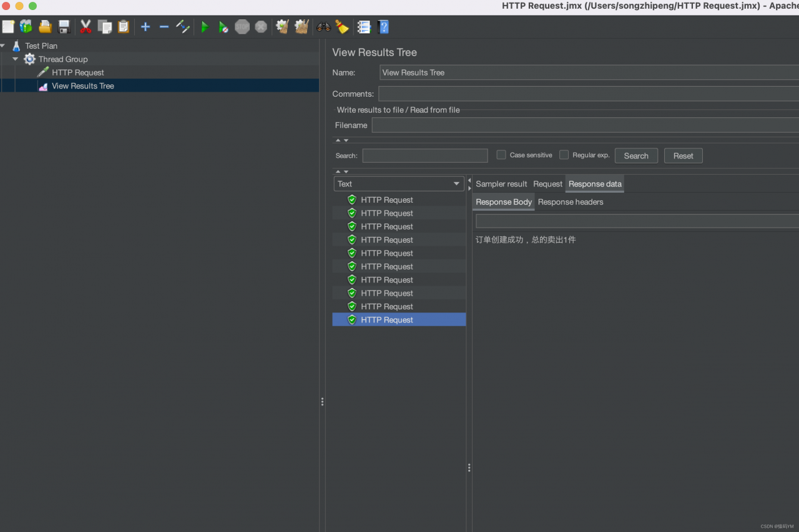Switch to the Sampler result tab
799x532 pixels.
[501, 184]
